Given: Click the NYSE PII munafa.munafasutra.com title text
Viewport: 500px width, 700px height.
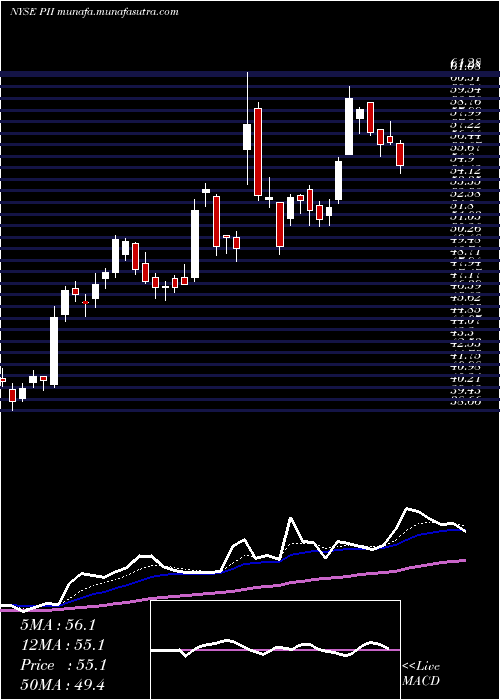Looking at the screenshot, I should click(x=94, y=12).
